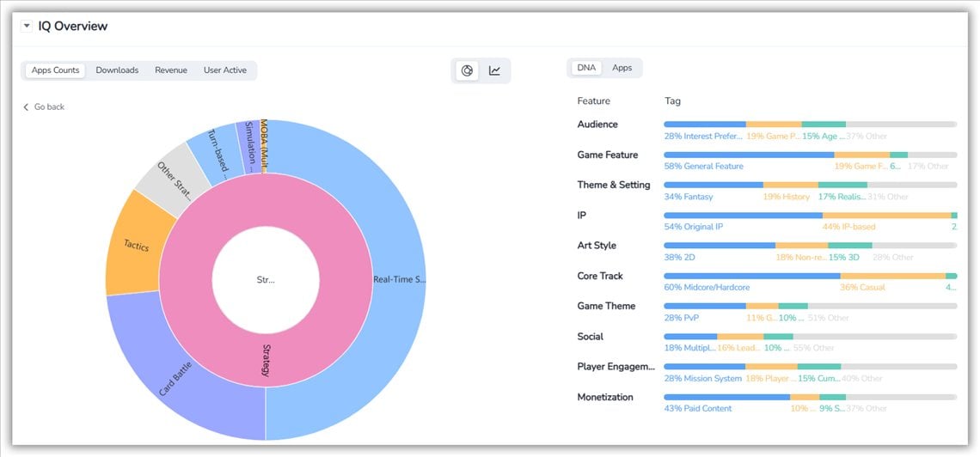This screenshot has width=980, height=457.
Task: Click the Core Track label
Action: 600,276
